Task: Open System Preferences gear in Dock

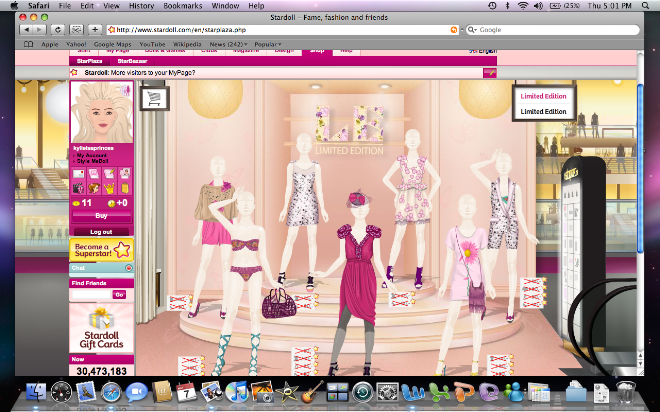Action: point(387,392)
